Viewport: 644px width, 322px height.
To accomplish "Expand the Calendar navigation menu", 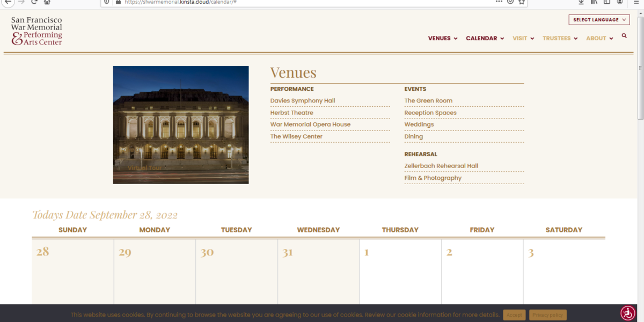I will [485, 39].
